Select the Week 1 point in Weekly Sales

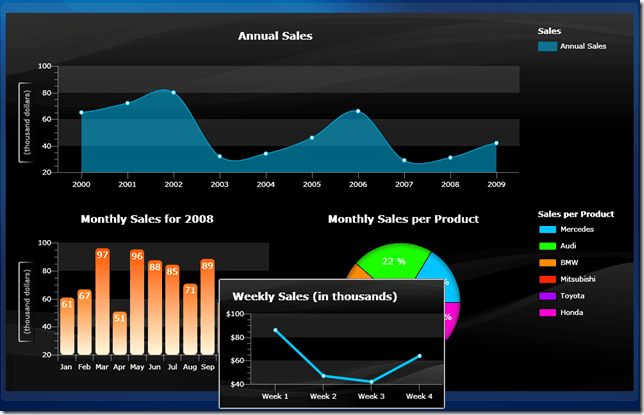pos(275,330)
